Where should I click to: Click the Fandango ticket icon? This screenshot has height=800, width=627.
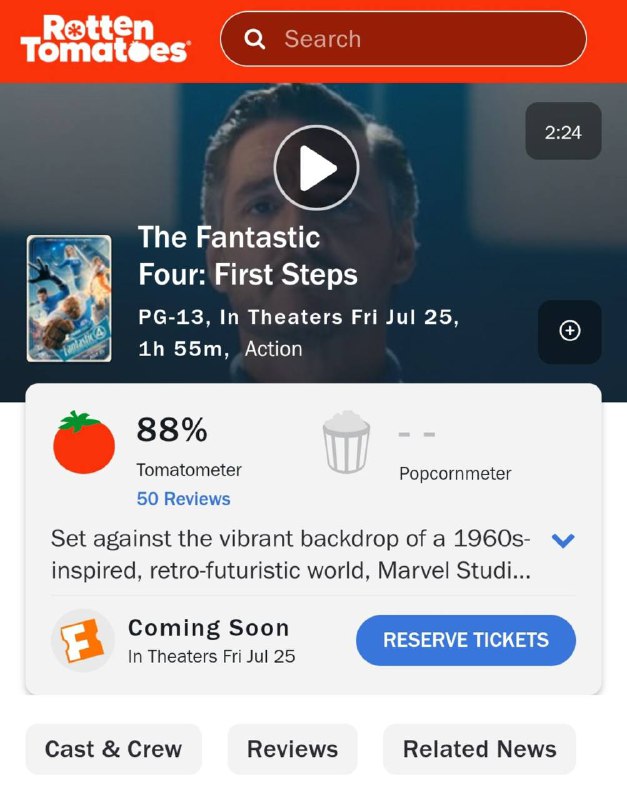pyautogui.click(x=83, y=640)
